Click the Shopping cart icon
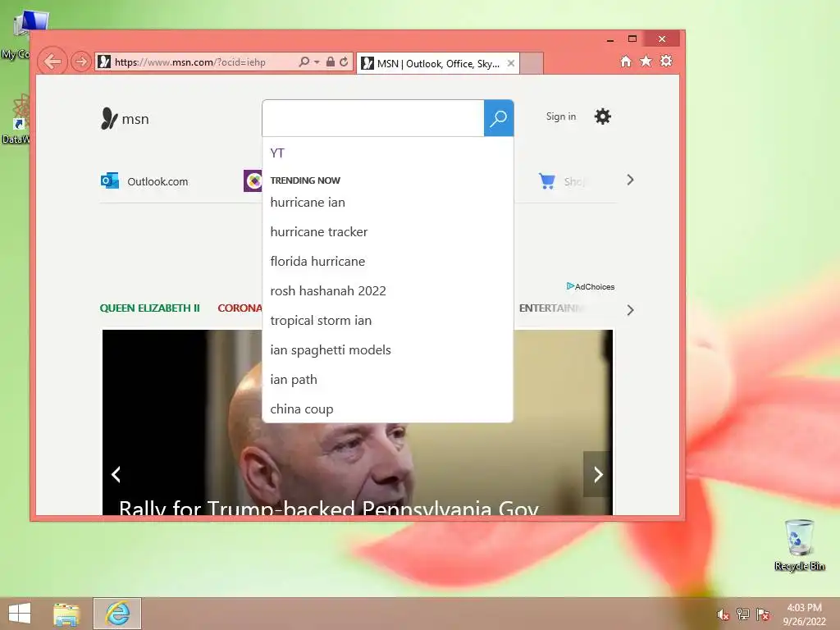The image size is (840, 630). tap(547, 181)
